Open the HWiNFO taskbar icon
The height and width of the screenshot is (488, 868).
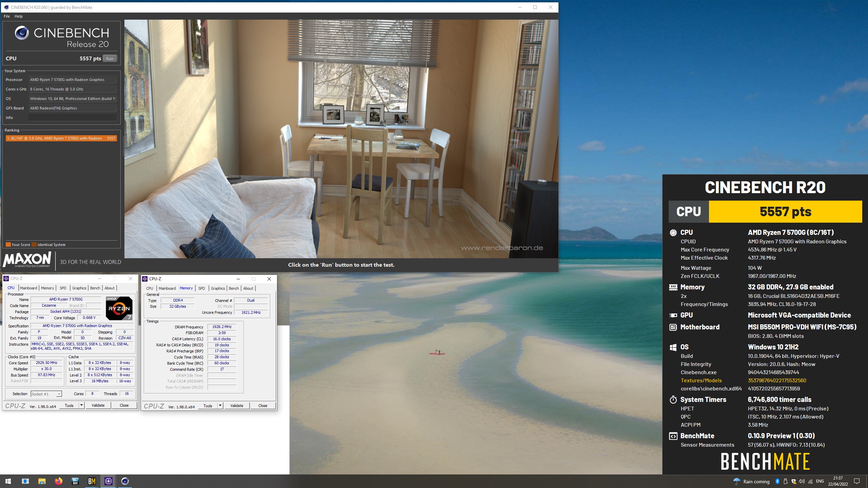[75, 481]
